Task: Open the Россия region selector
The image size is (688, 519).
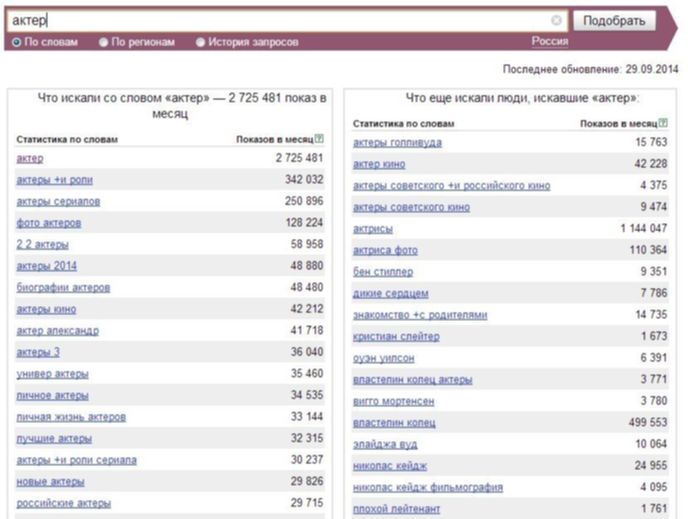Action: [550, 41]
